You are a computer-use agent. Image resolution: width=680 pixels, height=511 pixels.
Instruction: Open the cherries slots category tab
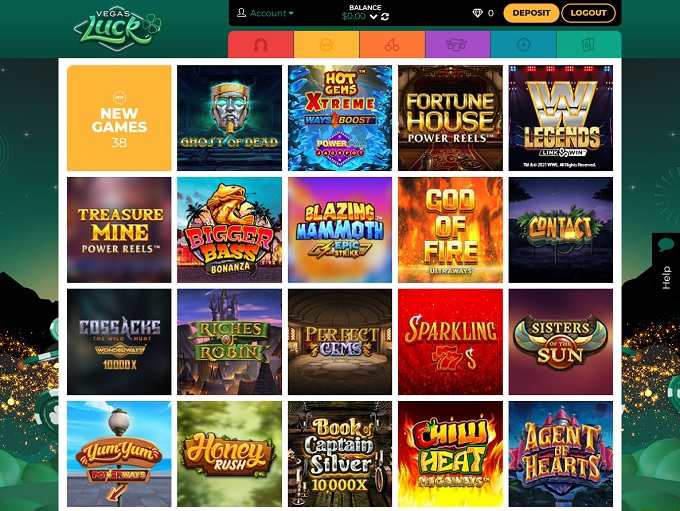(x=392, y=45)
